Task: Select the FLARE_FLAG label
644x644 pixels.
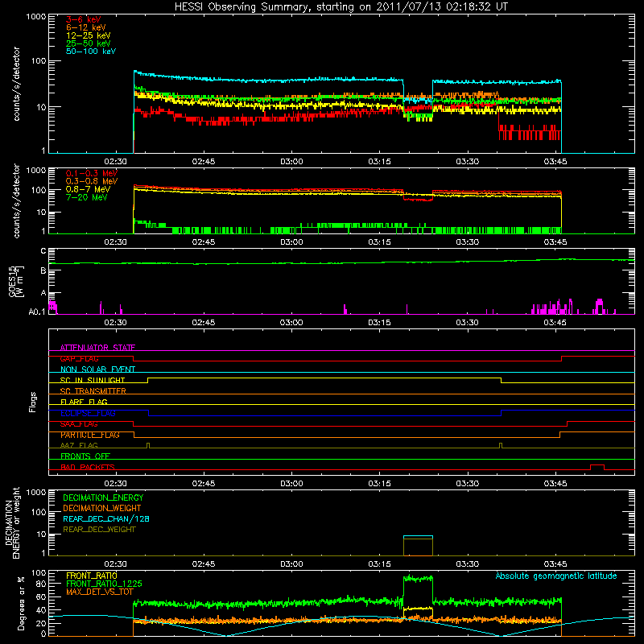Action: (84, 402)
